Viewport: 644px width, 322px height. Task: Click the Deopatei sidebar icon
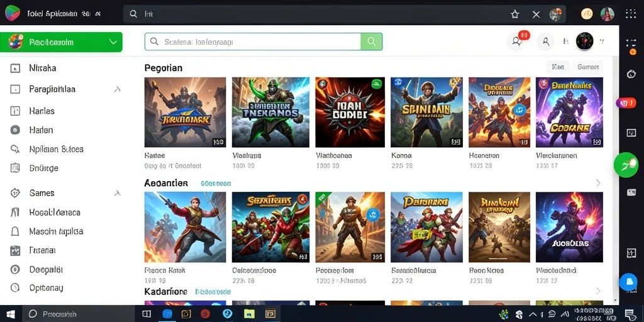(x=15, y=269)
